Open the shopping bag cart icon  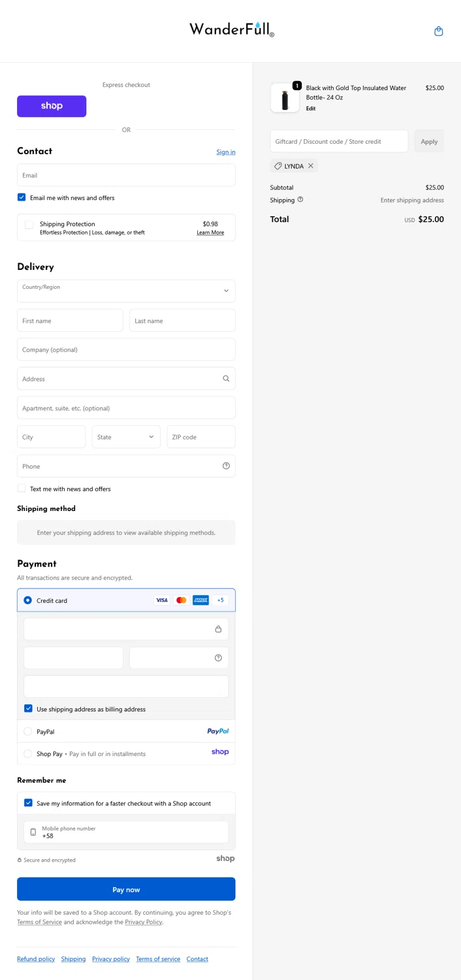tap(439, 31)
